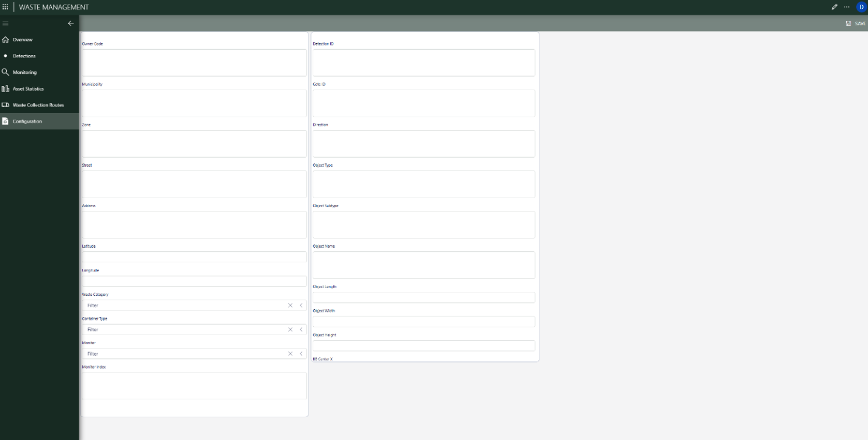Click the SAVE button
Viewport: 868px width, 440px height.
(x=856, y=24)
